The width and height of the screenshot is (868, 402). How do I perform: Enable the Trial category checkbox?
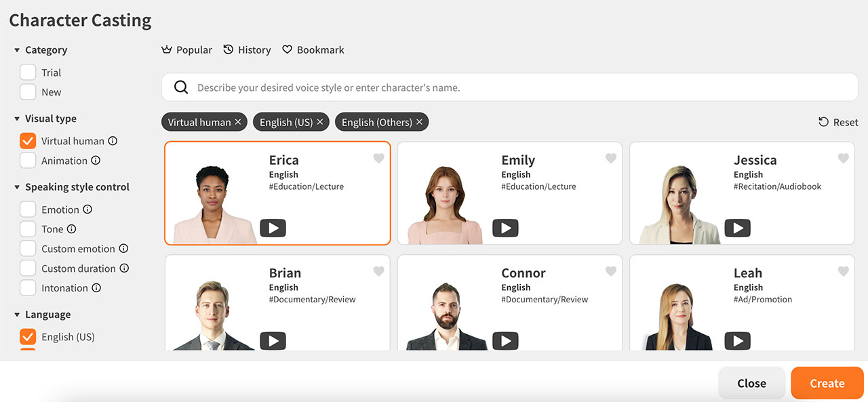(28, 73)
